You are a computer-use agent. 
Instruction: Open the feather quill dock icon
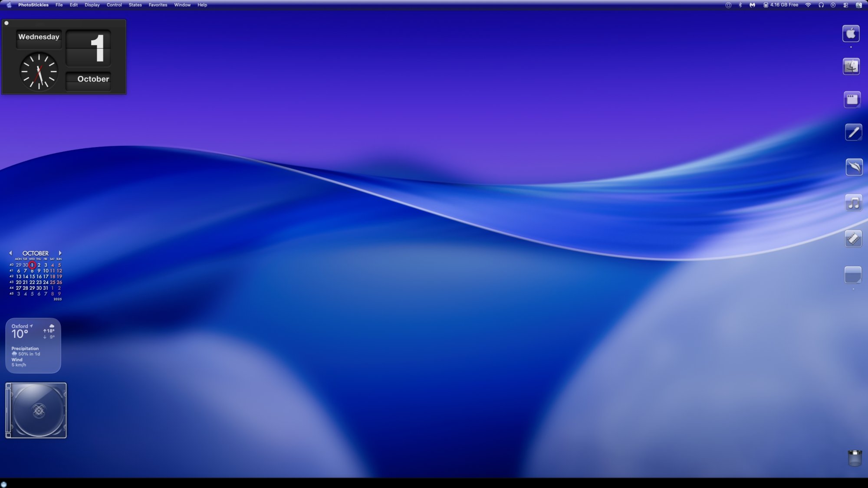coord(854,167)
